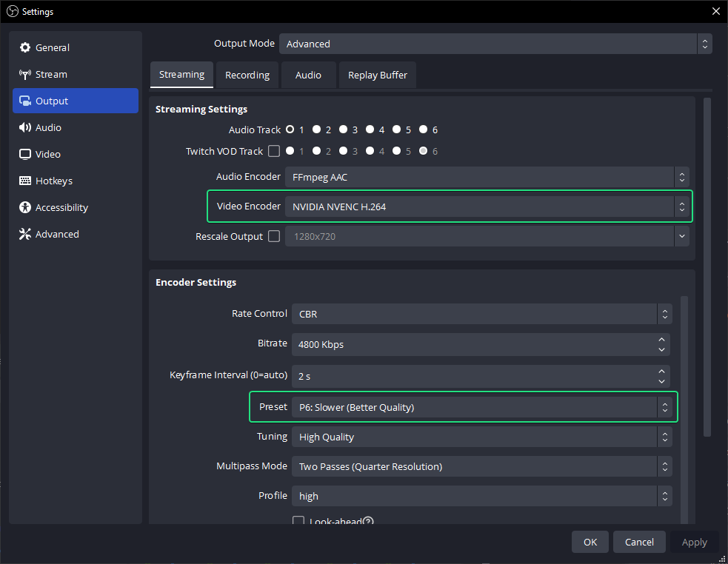Open Stream settings via antenna icon
Viewport: 728px width, 564px height.
point(25,74)
